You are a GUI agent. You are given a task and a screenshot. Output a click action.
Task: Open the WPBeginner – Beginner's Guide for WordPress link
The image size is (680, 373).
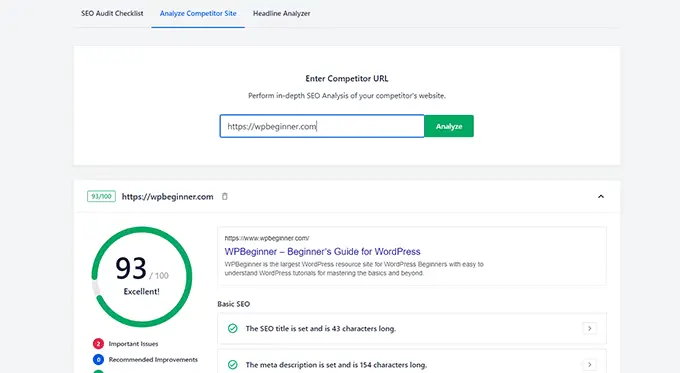pos(322,252)
